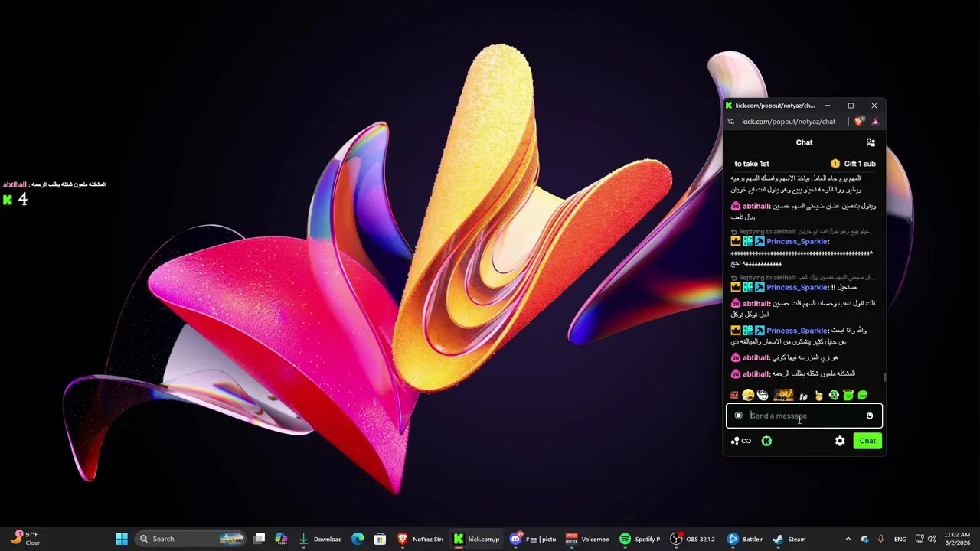Select the yellow laughing emote
This screenshot has height=551, width=980.
pyautogui.click(x=748, y=396)
